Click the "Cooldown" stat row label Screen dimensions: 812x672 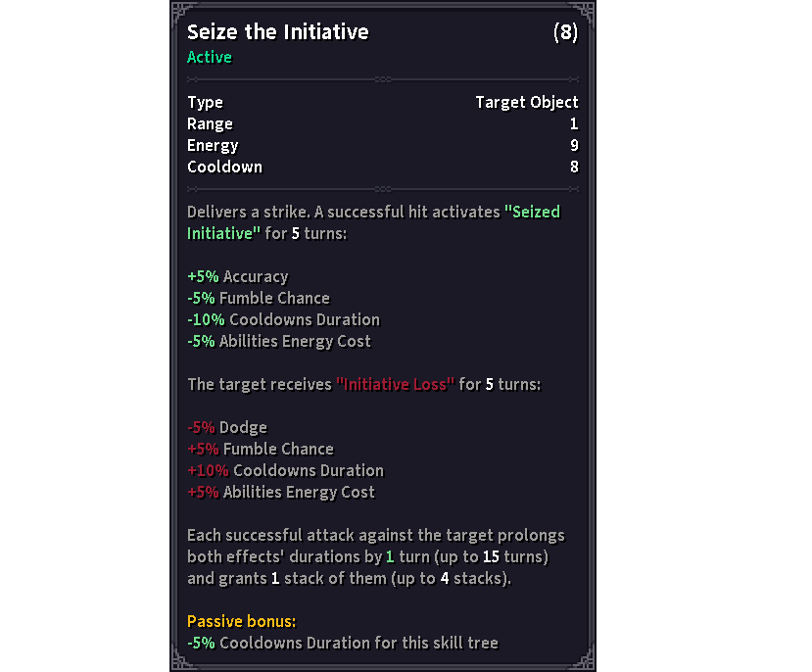224,167
